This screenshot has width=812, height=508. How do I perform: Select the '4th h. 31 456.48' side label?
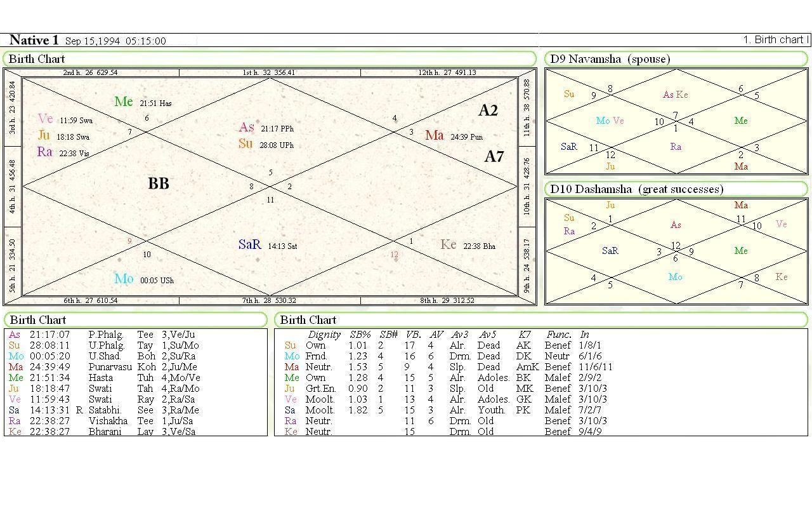pos(13,186)
